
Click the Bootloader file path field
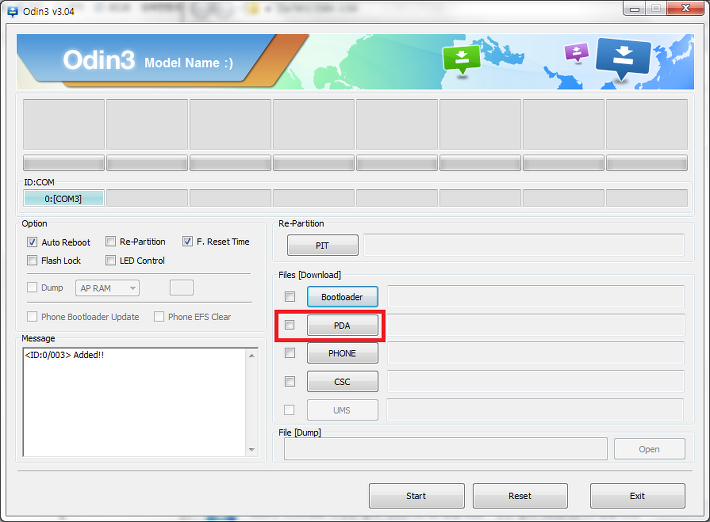tap(536, 297)
